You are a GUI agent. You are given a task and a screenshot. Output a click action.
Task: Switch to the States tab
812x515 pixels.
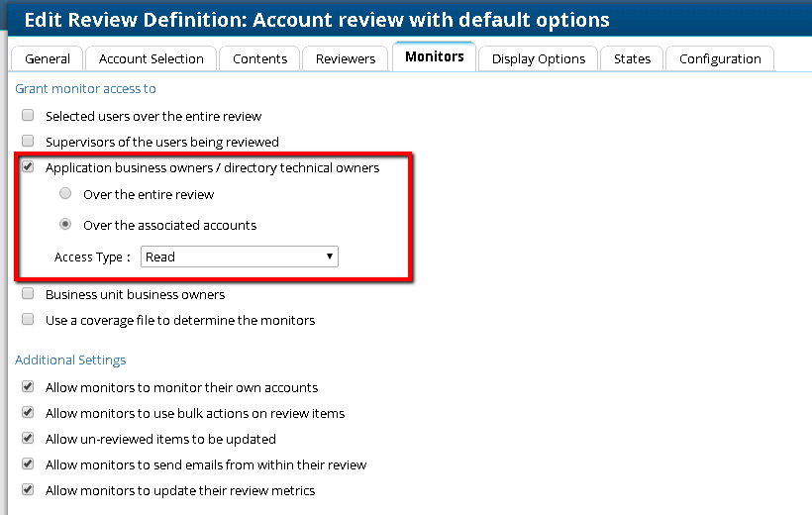632,58
